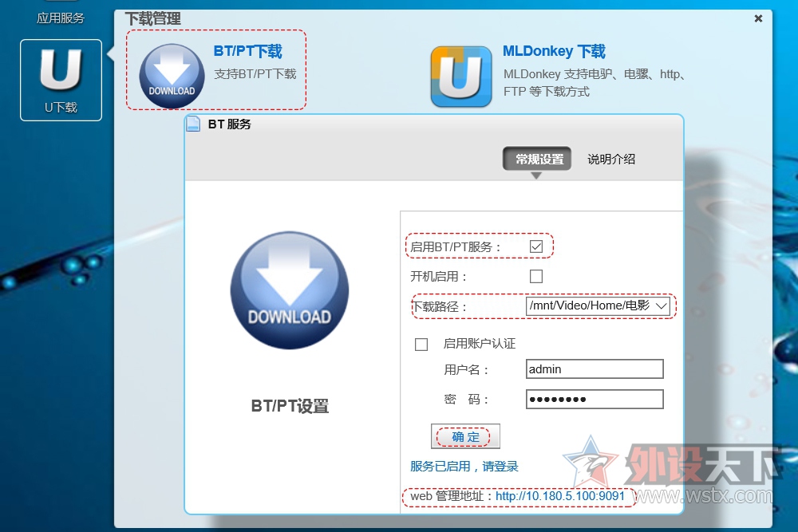Toggle the 启用BT/PT服务 checkbox
The image size is (798, 532).
(536, 246)
